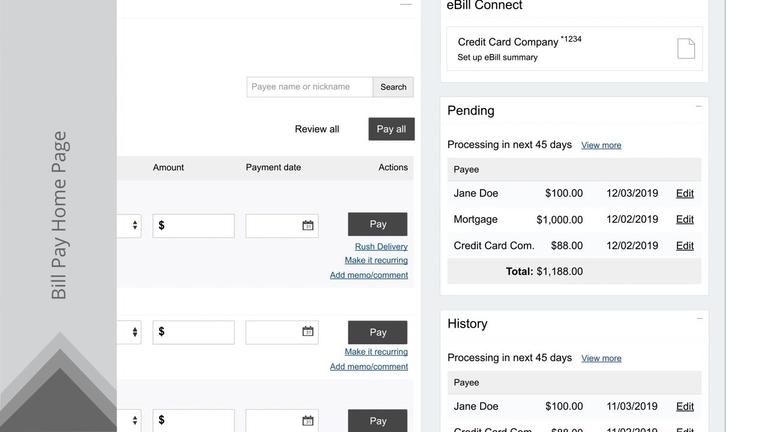The width and height of the screenshot is (768, 432).
Task: Click Set up eBill summary
Action: click(497, 57)
